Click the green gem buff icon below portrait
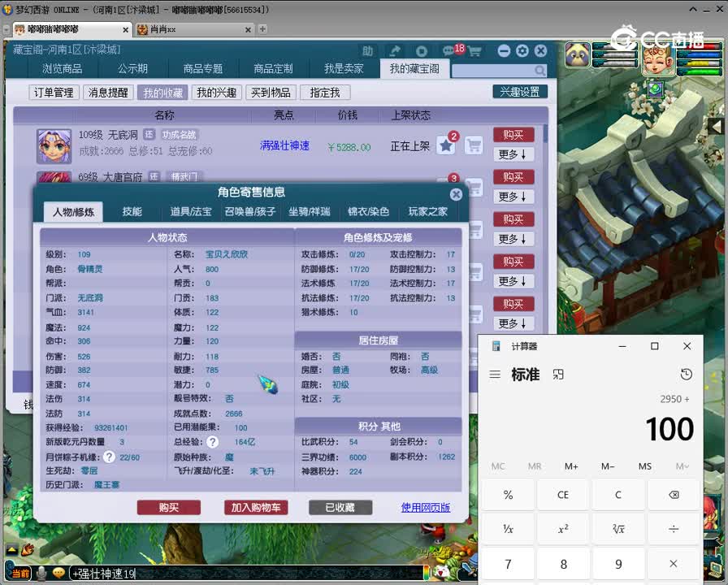728x585 pixels. click(x=655, y=89)
